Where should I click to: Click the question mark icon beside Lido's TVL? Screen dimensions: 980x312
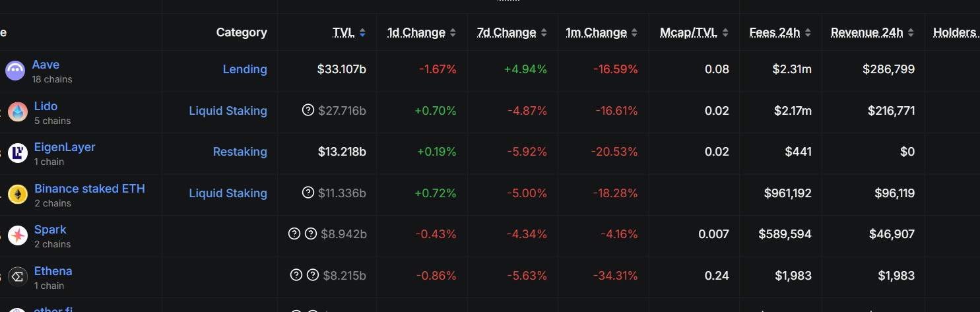pyautogui.click(x=308, y=110)
